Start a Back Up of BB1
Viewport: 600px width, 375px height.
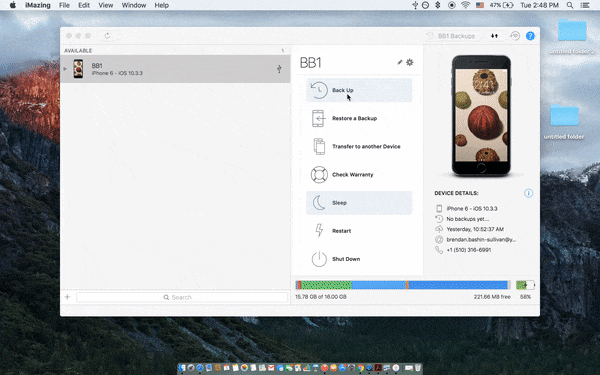[x=359, y=90]
